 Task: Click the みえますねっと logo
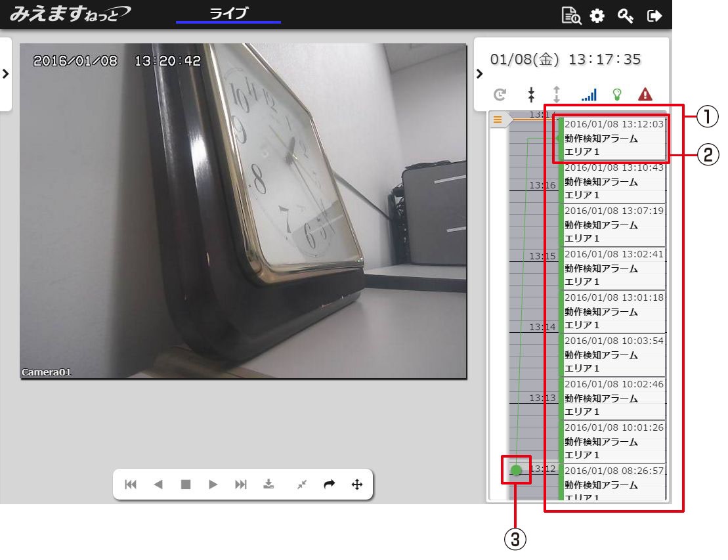click(x=70, y=14)
